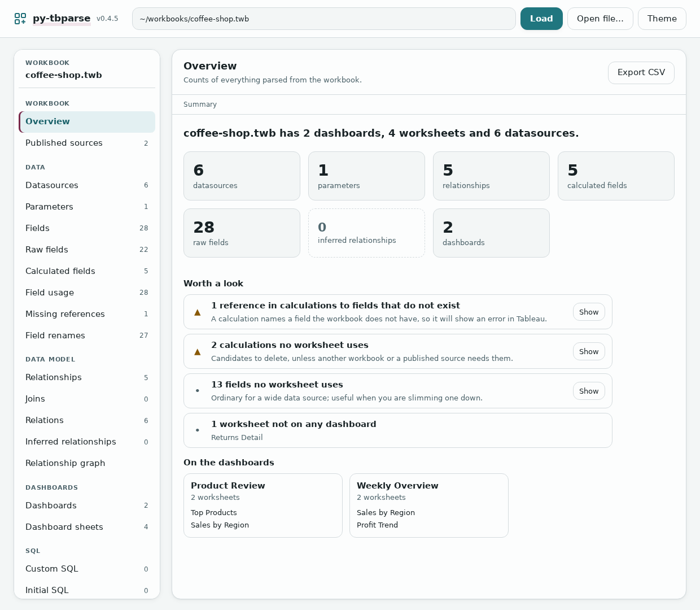This screenshot has height=610, width=700.
Task: Open Joins in the sidebar
Action: pyautogui.click(x=87, y=399)
